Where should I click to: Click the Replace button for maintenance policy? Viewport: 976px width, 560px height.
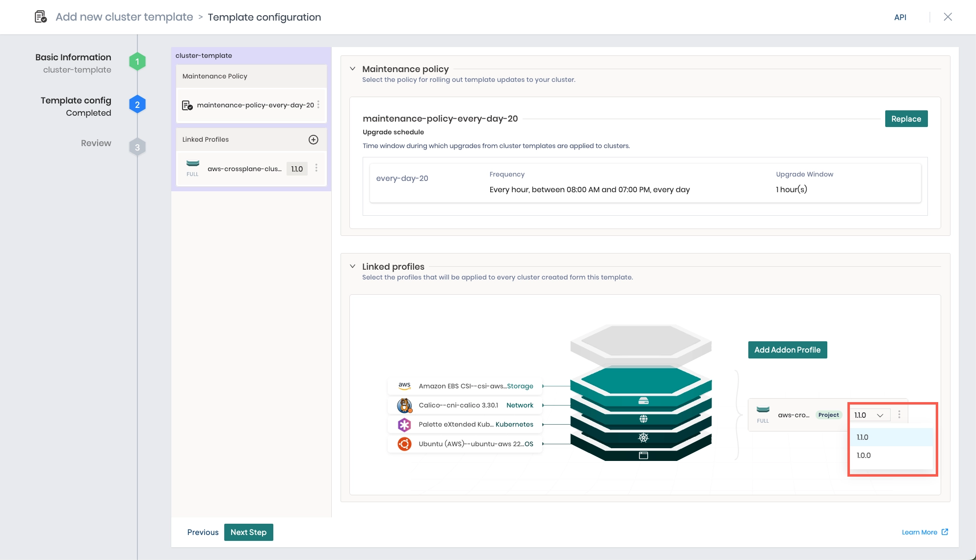(x=906, y=119)
